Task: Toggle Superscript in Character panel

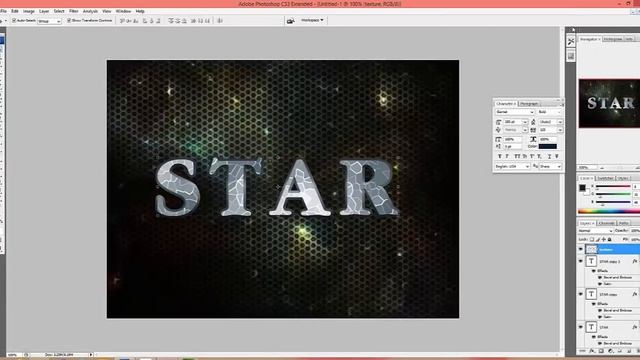Action: click(532, 156)
